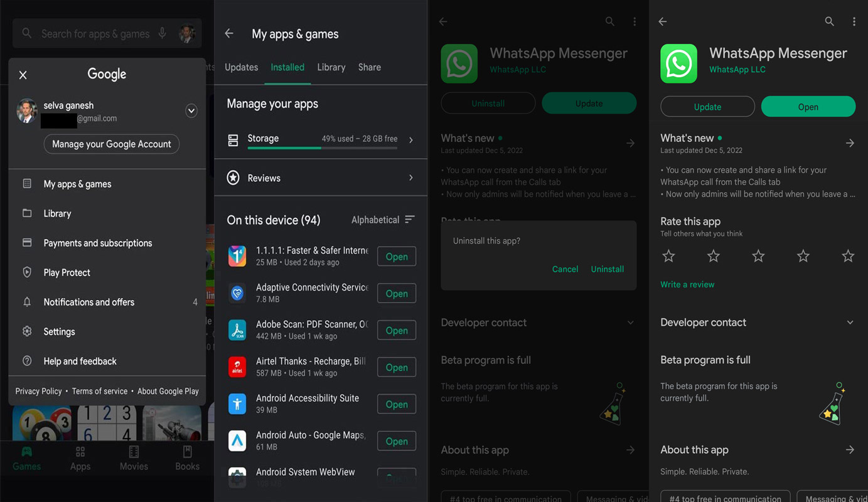
Task: Click the bright WhatsApp app logo
Action: click(679, 63)
